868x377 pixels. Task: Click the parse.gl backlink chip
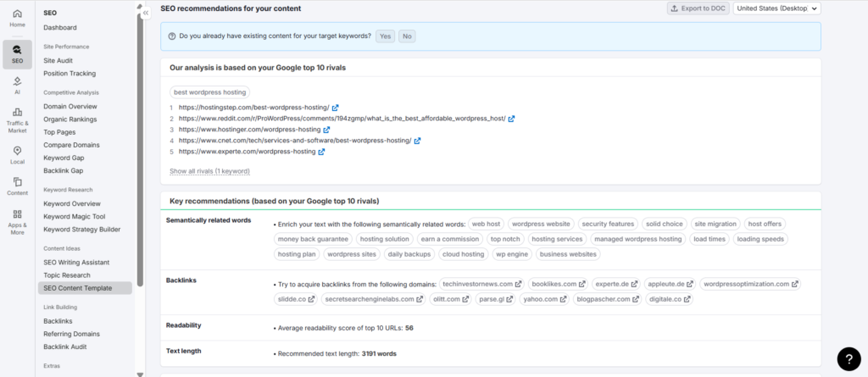pos(495,299)
